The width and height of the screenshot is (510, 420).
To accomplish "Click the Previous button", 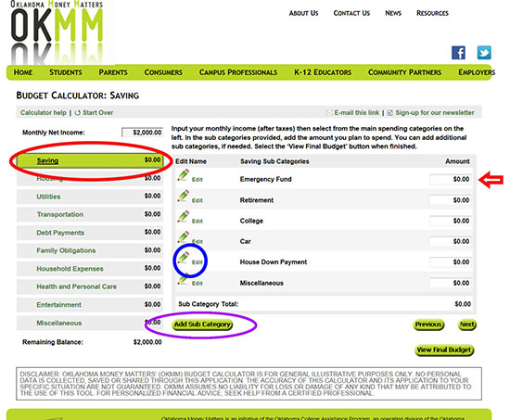I will point(428,325).
